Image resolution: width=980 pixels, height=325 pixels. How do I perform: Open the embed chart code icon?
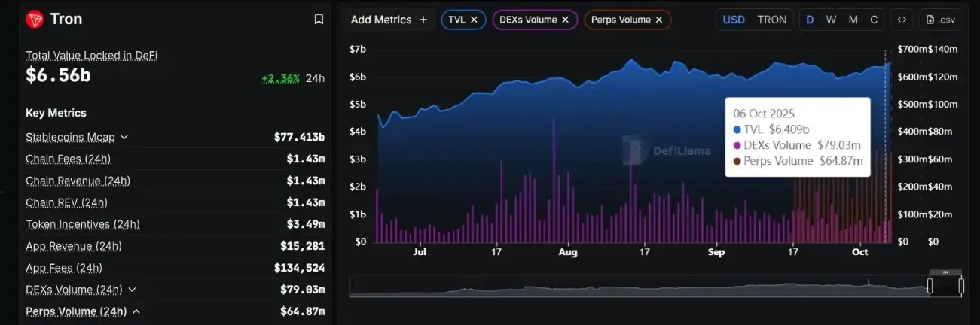coord(902,20)
